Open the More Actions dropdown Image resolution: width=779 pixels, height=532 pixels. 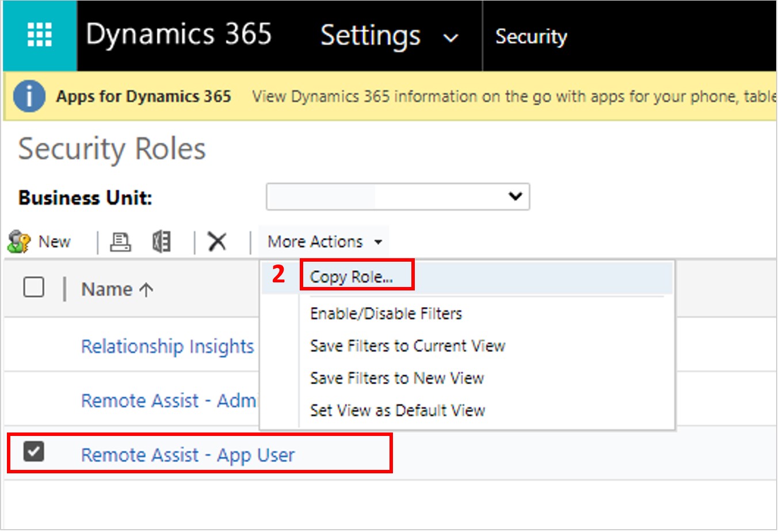click(x=324, y=242)
